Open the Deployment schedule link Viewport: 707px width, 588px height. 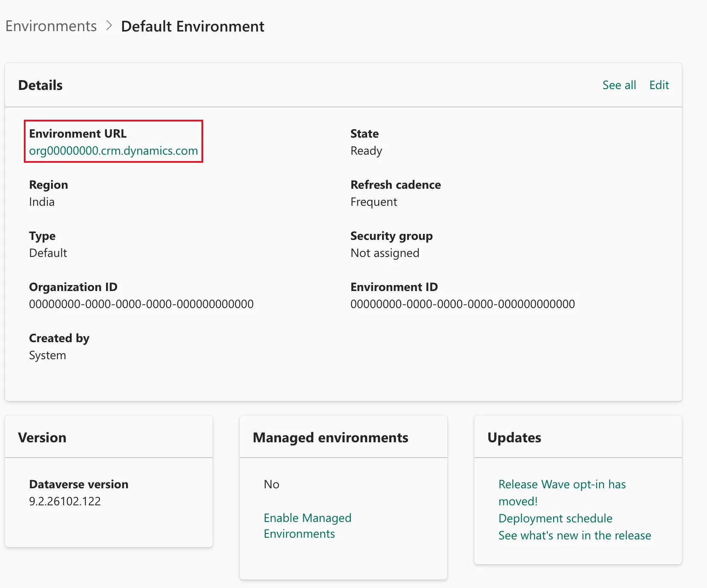(555, 519)
